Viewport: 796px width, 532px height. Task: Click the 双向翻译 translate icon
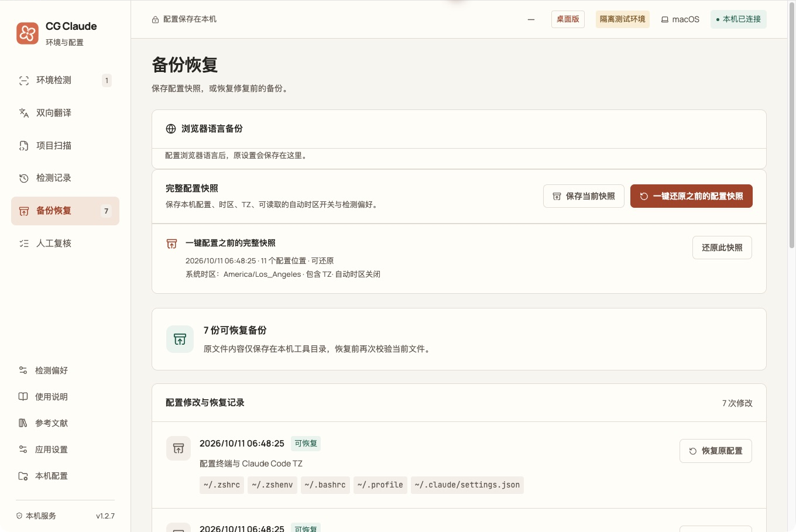24,113
